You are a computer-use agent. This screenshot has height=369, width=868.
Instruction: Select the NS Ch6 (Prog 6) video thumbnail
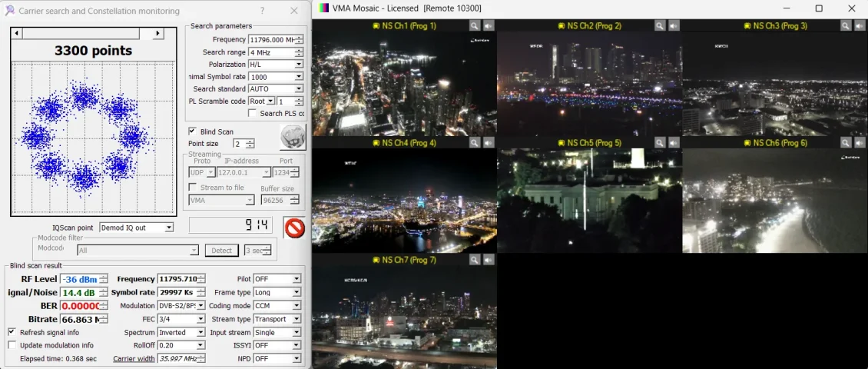click(775, 201)
